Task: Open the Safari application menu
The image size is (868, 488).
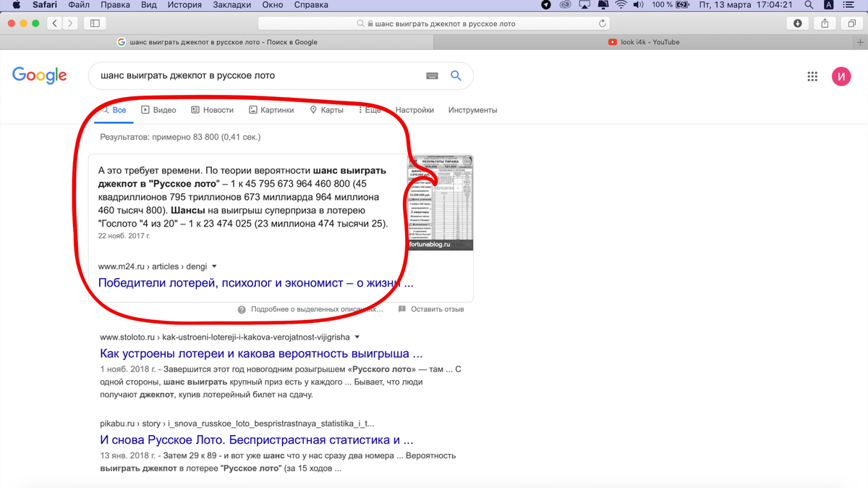Action: tap(45, 5)
